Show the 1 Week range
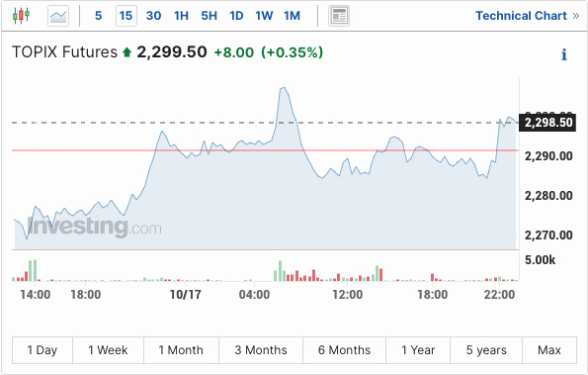The image size is (588, 375). pos(108,350)
